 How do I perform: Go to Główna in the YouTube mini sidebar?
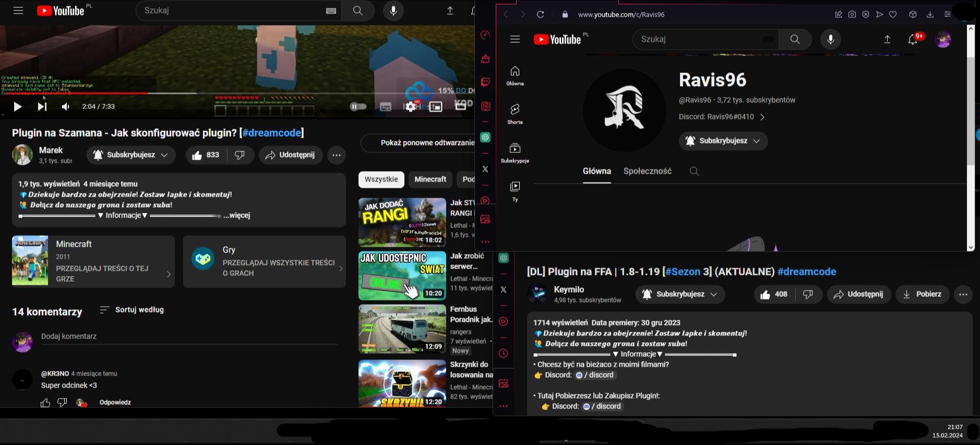[515, 76]
